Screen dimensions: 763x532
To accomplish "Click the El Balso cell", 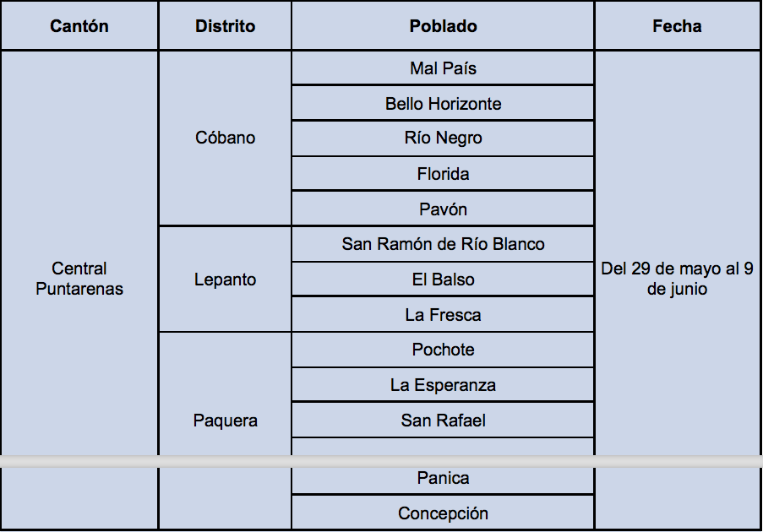I will pos(443,280).
